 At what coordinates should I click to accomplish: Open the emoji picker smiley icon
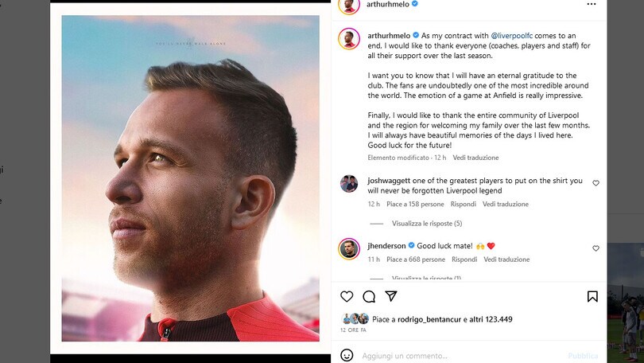click(x=347, y=355)
